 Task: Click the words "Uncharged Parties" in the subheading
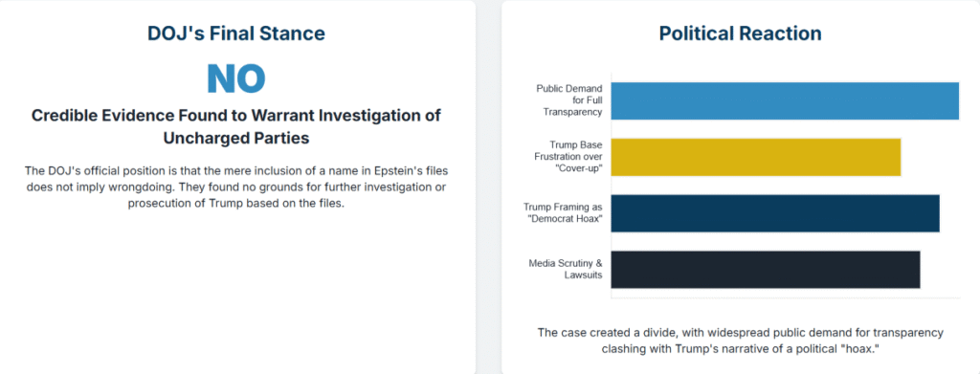[x=236, y=138]
